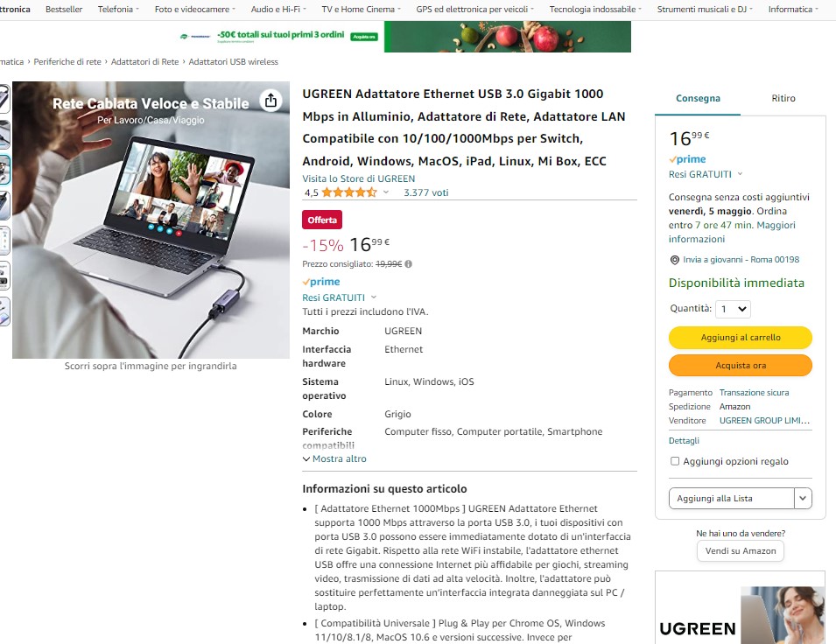The height and width of the screenshot is (644, 836).
Task: Click the share icon on product image
Action: [270, 101]
